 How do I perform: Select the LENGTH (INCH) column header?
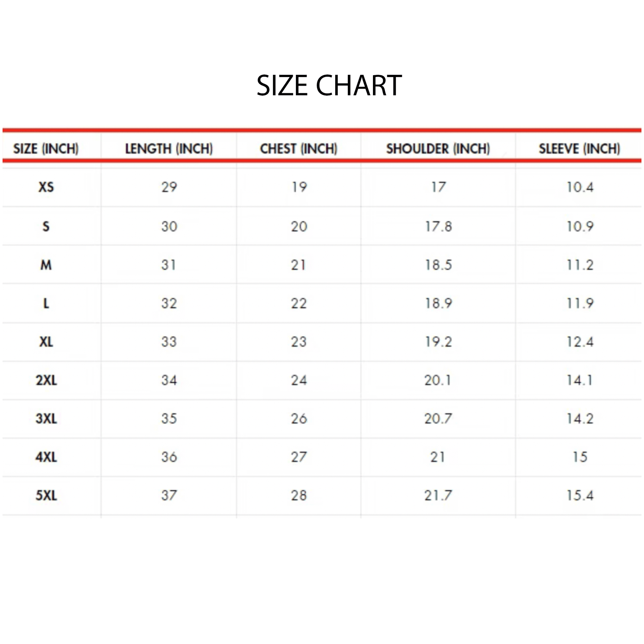tap(169, 149)
